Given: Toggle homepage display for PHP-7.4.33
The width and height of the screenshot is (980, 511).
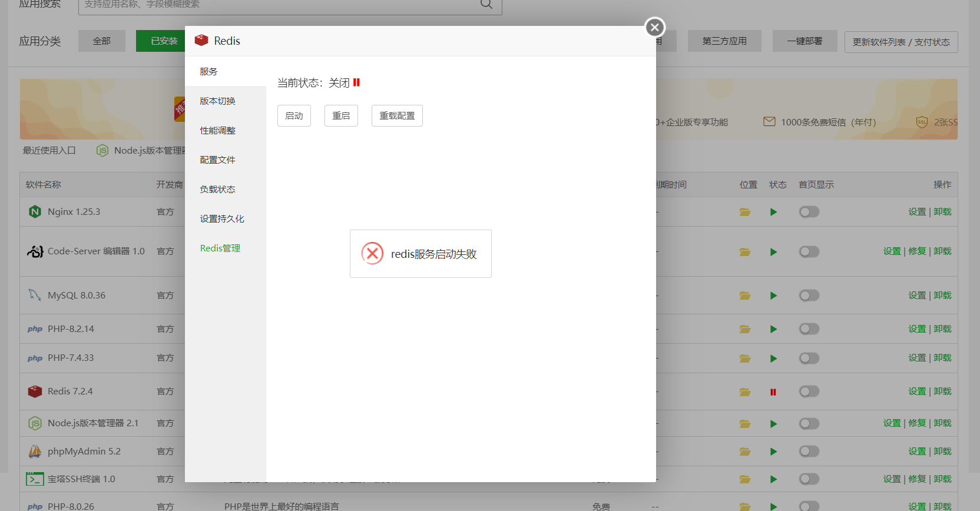Looking at the screenshot, I should coord(809,359).
